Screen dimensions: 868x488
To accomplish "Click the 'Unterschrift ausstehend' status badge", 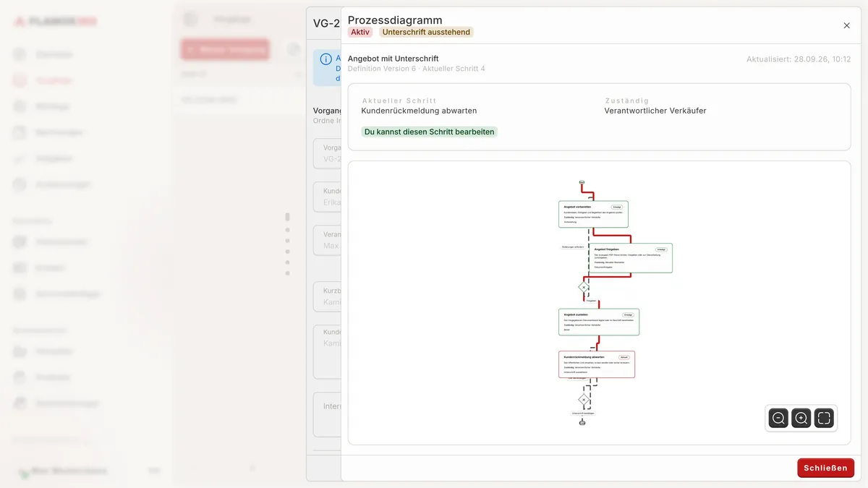I will pyautogui.click(x=426, y=32).
